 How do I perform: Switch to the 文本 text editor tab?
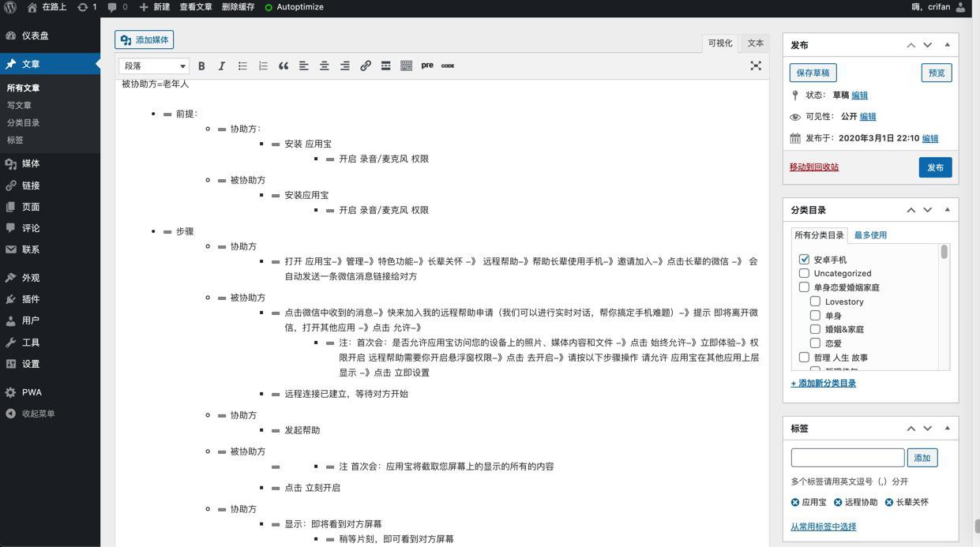pos(756,43)
